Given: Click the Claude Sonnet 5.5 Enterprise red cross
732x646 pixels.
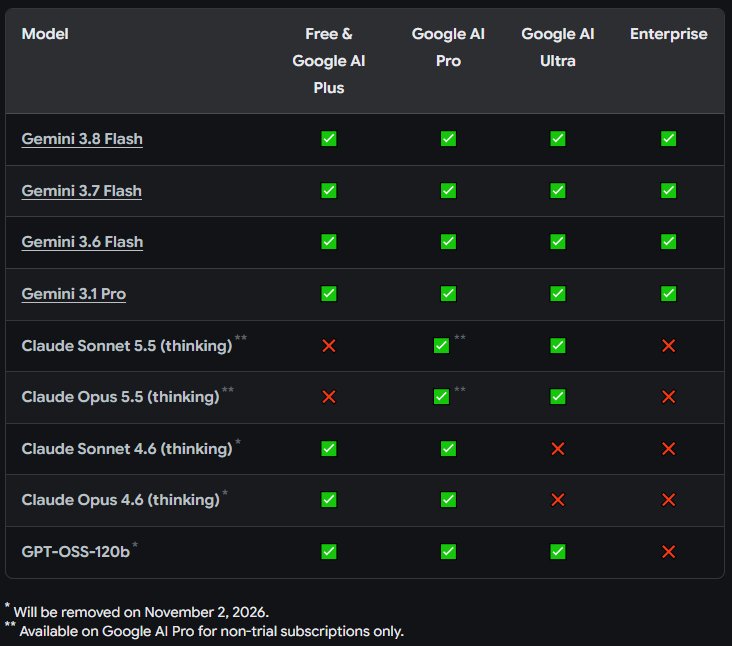Looking at the screenshot, I should [x=669, y=346].
